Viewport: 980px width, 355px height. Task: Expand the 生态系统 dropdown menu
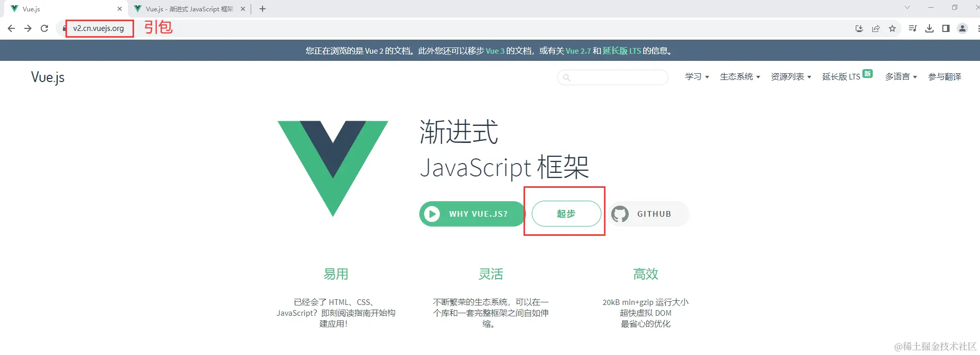click(740, 77)
